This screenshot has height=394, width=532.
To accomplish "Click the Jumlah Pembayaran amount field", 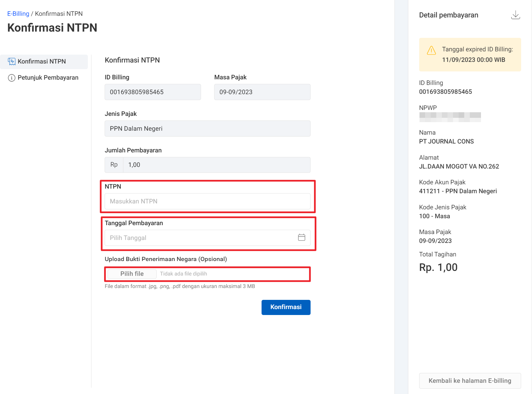I will [x=216, y=165].
